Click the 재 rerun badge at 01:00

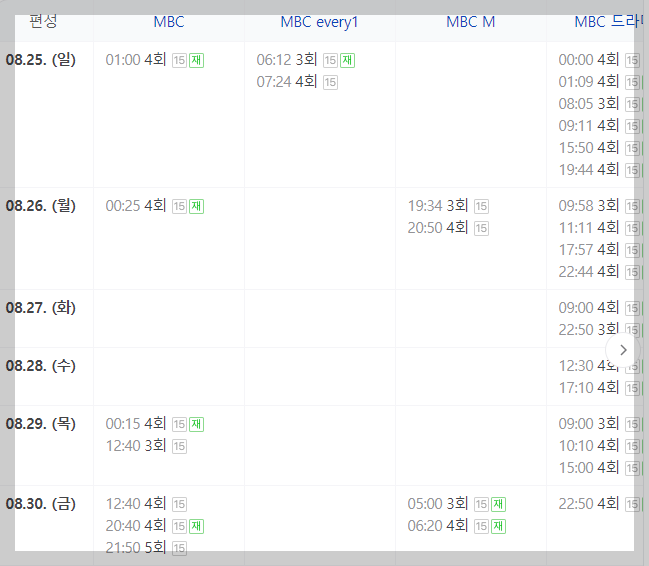(x=197, y=60)
